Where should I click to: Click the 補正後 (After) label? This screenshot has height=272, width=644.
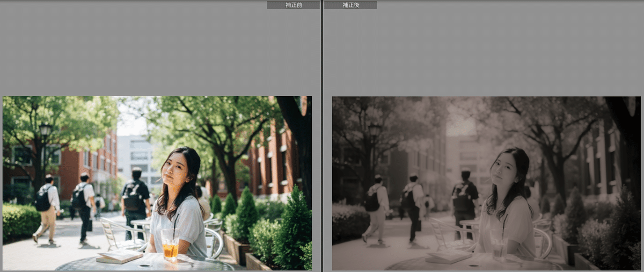click(350, 5)
